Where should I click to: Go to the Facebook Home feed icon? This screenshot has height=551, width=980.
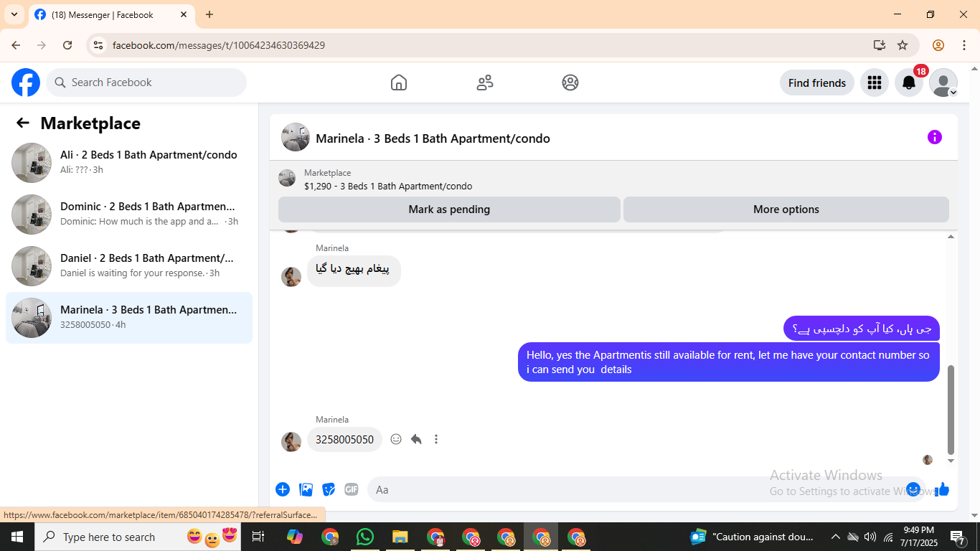tap(399, 83)
